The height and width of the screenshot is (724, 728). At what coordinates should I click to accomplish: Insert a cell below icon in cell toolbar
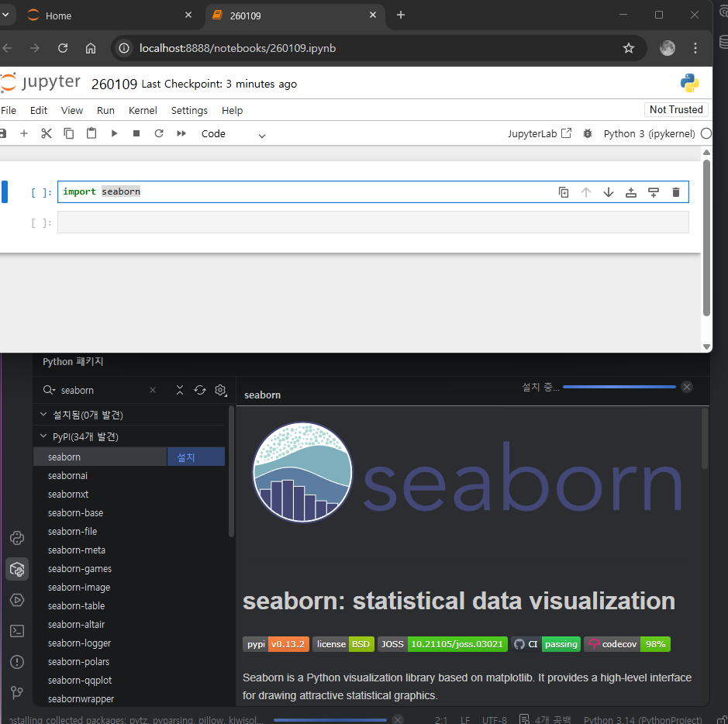654,192
